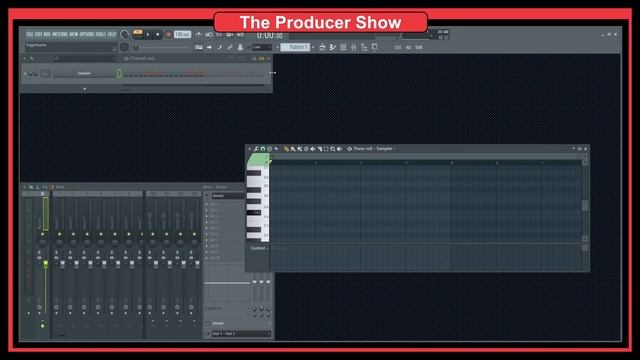The height and width of the screenshot is (360, 640).
Task: Open the TOOLS menu
Action: pyautogui.click(x=101, y=35)
